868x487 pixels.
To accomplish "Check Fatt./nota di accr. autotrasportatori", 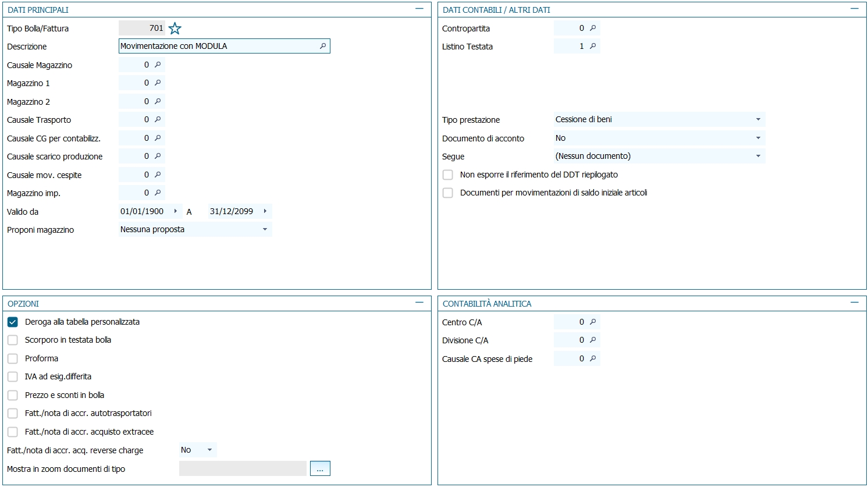I will click(13, 413).
